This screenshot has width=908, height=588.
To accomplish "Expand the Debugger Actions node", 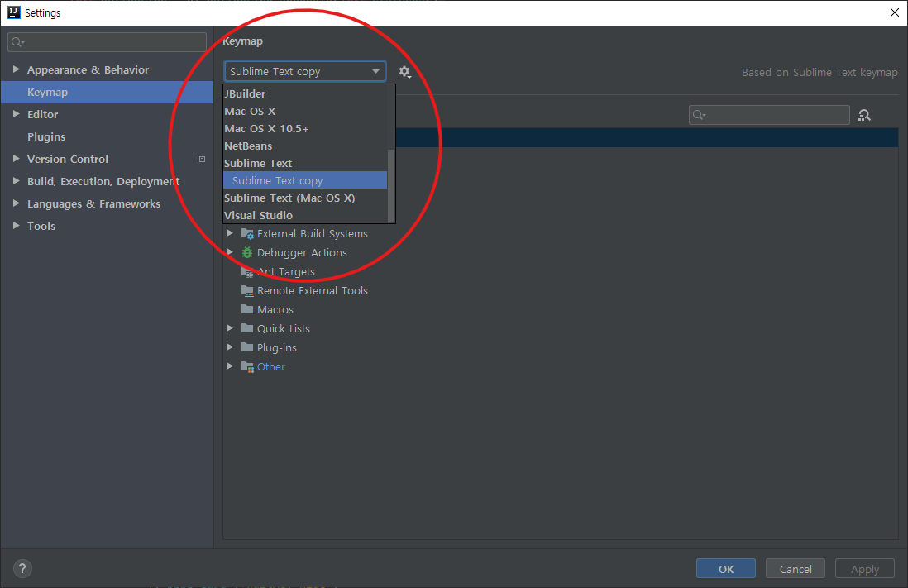I will (x=230, y=252).
